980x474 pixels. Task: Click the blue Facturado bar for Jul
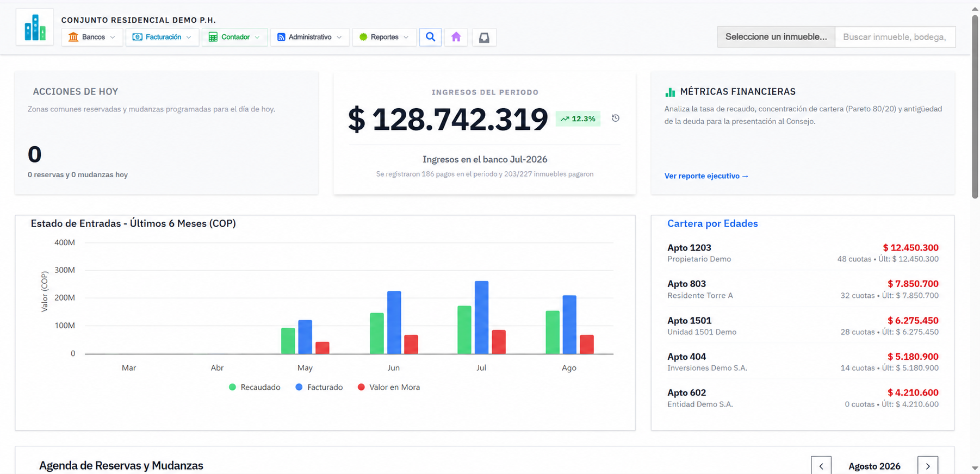coord(481,317)
